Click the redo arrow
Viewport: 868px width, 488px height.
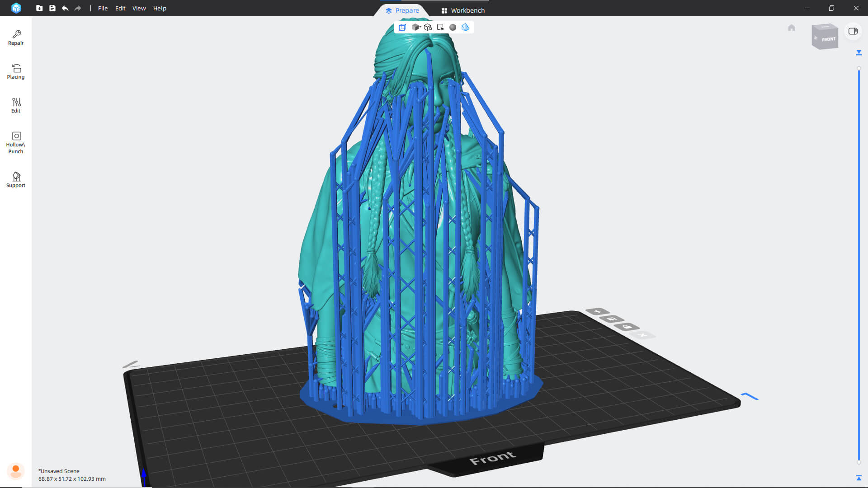point(78,8)
